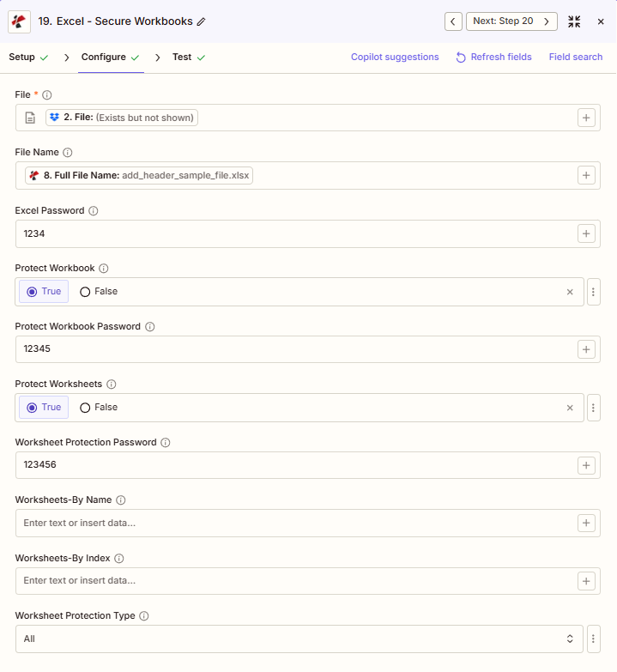Viewport: 617px width, 672px height.
Task: Show info tooltip for Worksheets-By Name
Action: [121, 500]
